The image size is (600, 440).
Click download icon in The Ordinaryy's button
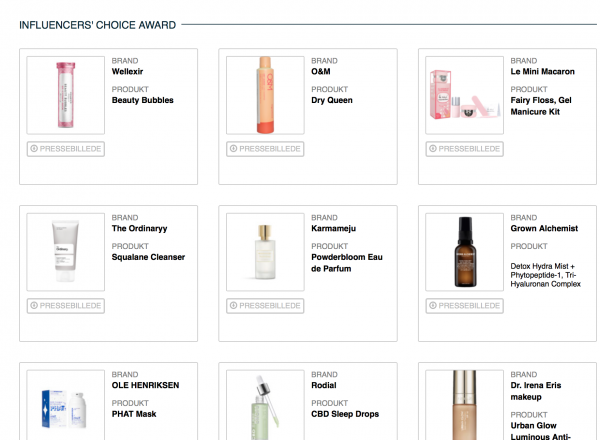pyautogui.click(x=34, y=305)
